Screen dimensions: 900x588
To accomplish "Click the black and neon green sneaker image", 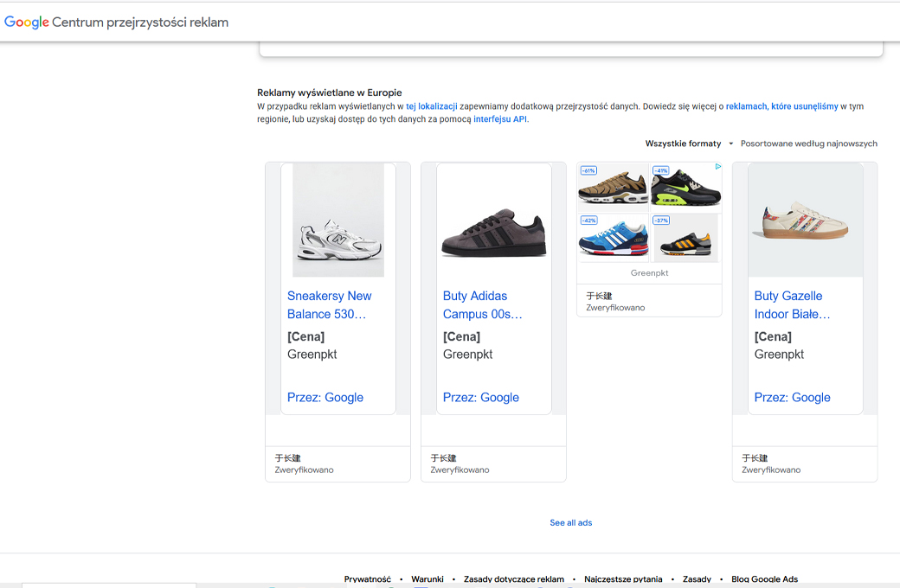I will click(686, 187).
